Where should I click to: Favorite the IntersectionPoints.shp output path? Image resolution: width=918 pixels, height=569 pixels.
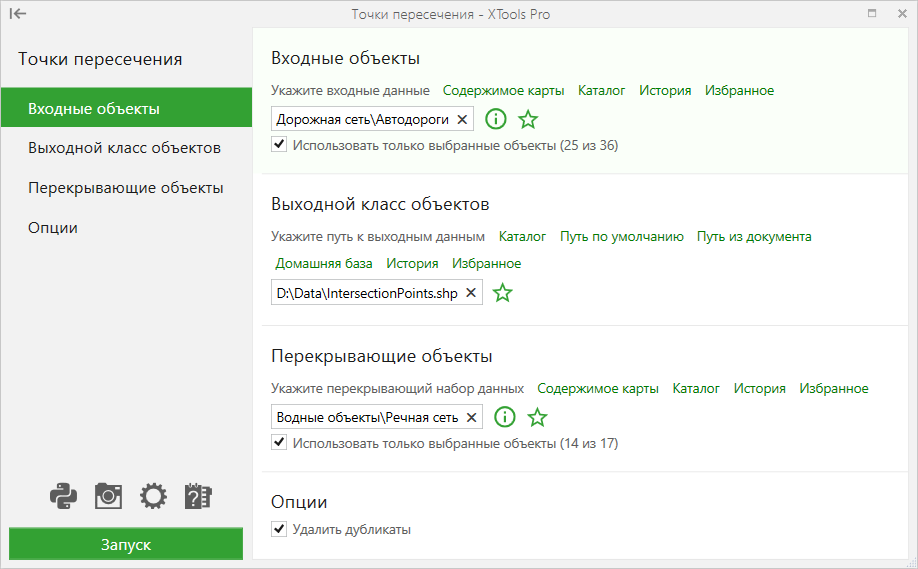[502, 293]
